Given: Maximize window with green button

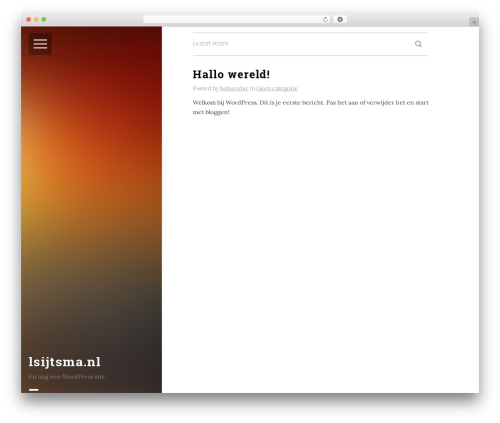Looking at the screenshot, I should point(44,19).
